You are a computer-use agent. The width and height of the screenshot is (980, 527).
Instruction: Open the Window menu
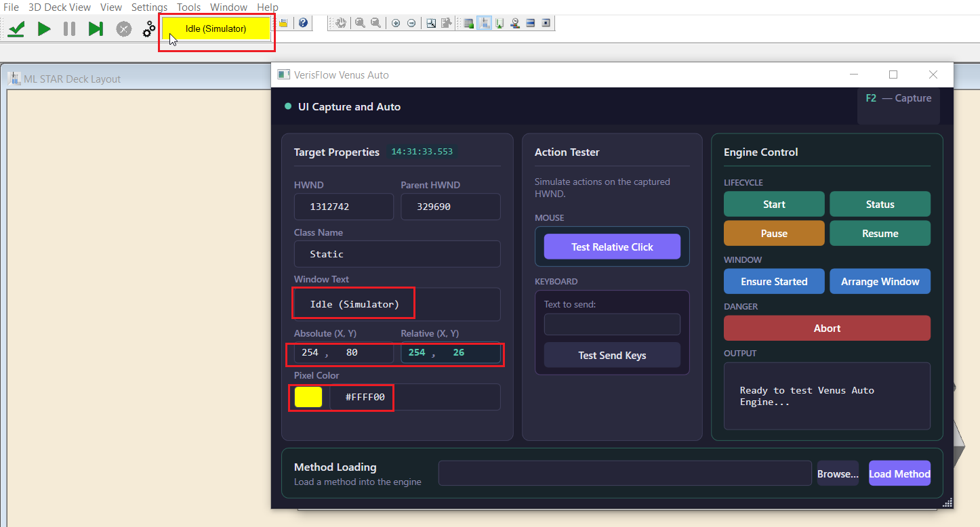[229, 7]
